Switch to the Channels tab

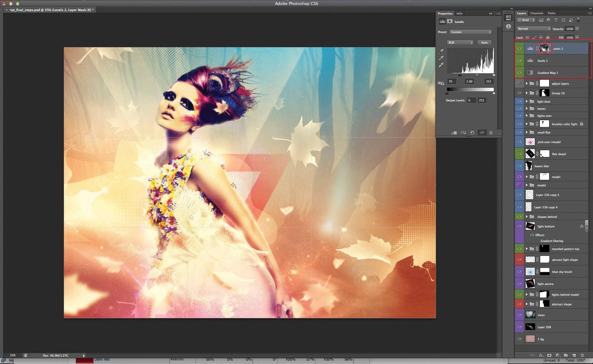(536, 13)
